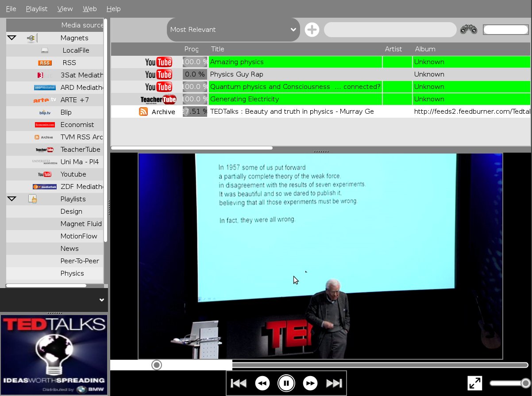Image resolution: width=532 pixels, height=396 pixels.
Task: Click the binoculars search icon
Action: click(x=469, y=30)
